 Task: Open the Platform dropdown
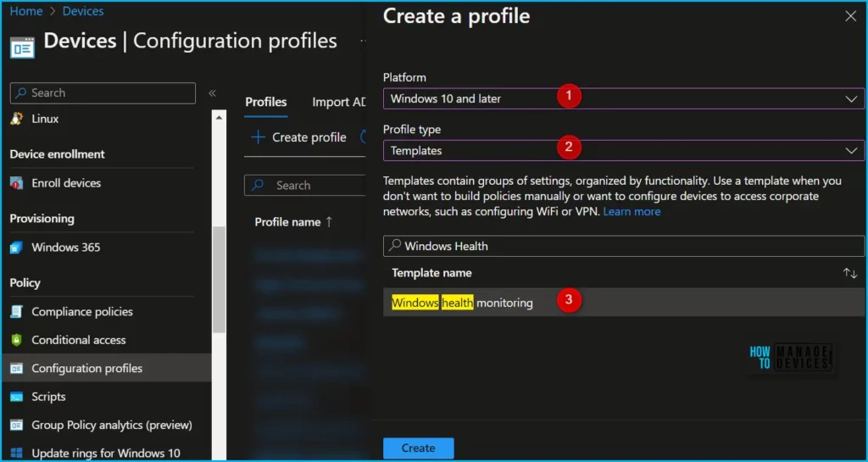[x=624, y=98]
